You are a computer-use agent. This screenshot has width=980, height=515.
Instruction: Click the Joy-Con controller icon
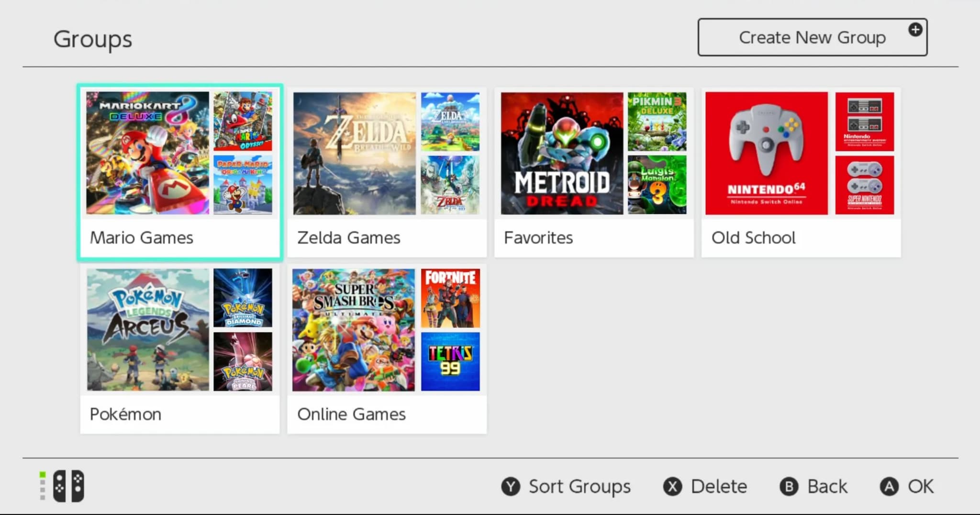[x=68, y=486]
